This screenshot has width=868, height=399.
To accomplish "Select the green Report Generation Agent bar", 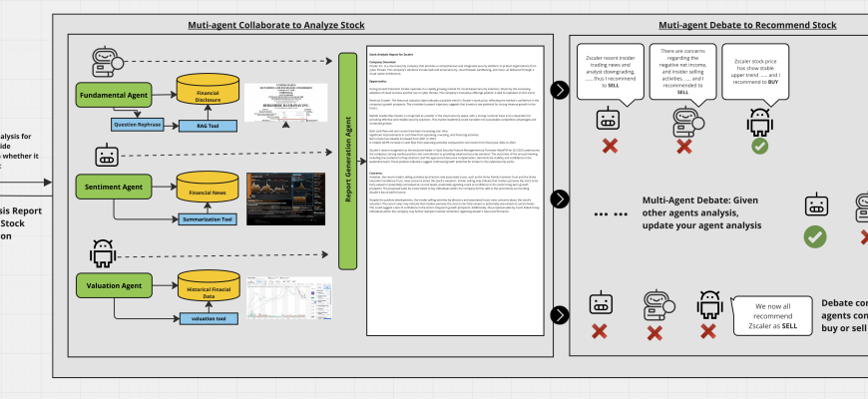I will click(348, 157).
